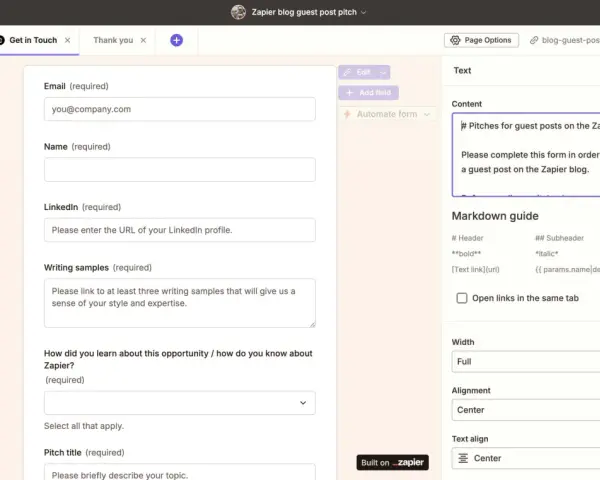This screenshot has height=480, width=600.
Task: Enable Open links in the same tab
Action: tap(462, 298)
